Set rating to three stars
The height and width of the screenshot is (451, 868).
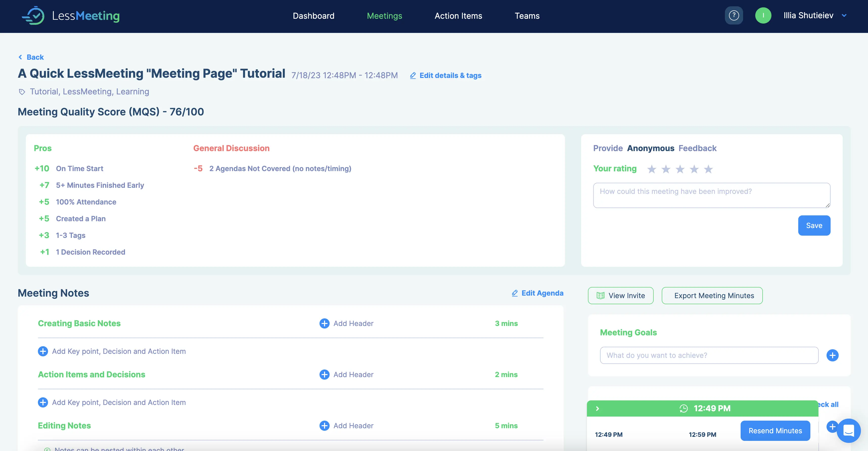coord(680,169)
